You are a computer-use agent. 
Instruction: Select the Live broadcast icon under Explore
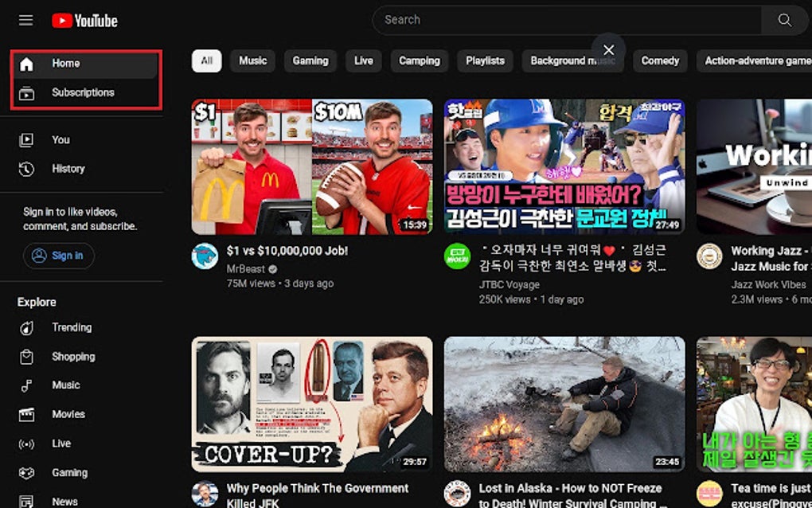click(x=28, y=444)
